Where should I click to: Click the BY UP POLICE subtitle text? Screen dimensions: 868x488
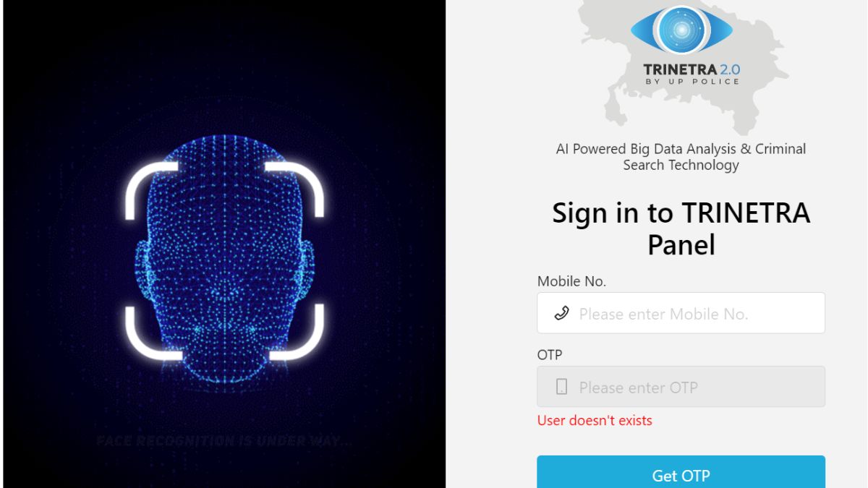point(692,82)
